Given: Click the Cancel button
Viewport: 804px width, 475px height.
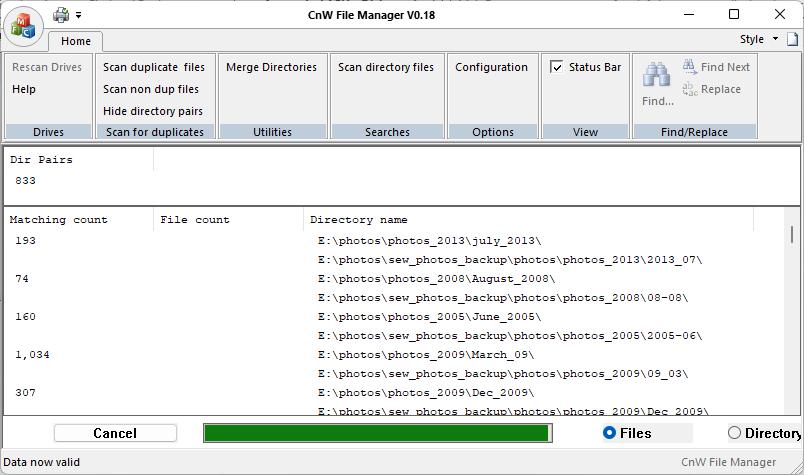Looking at the screenshot, I should point(115,433).
